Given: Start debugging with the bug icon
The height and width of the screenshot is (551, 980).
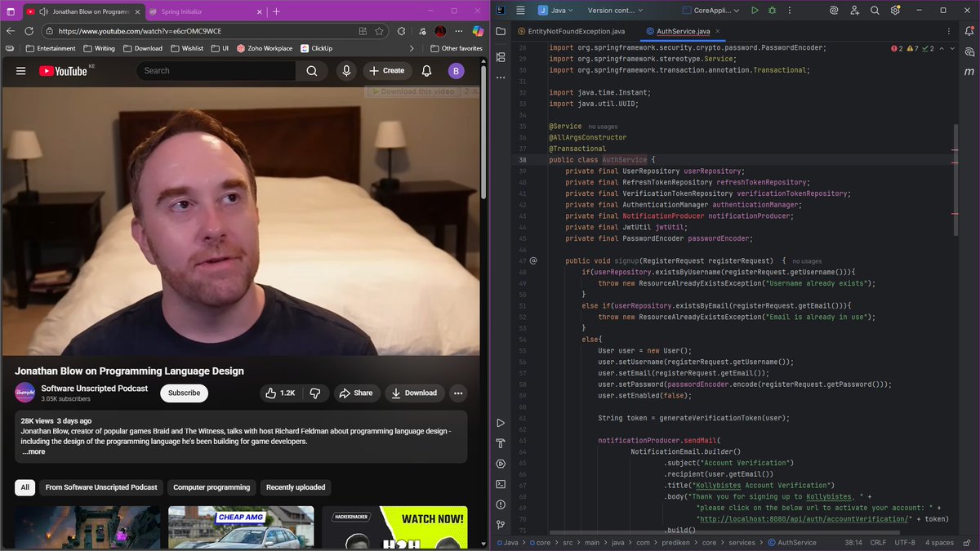Looking at the screenshot, I should (x=772, y=11).
